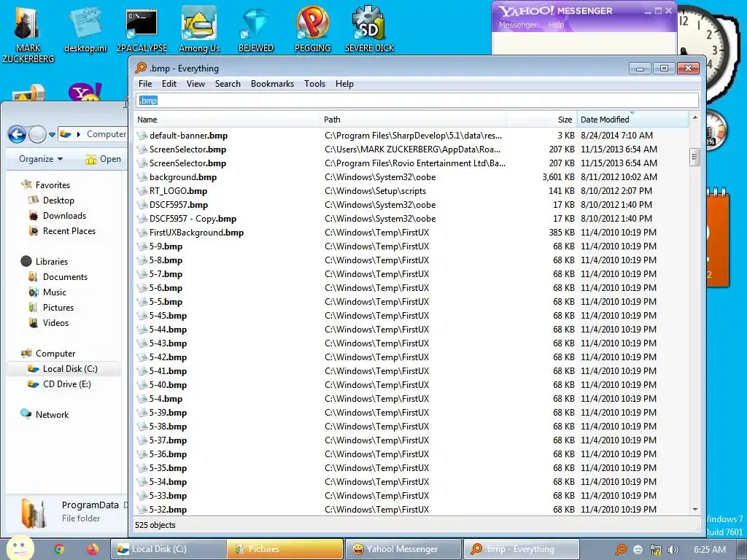Viewport: 747px width, 560px height.
Task: Switch to Local Disk (C:) taskbar button
Action: point(169,549)
